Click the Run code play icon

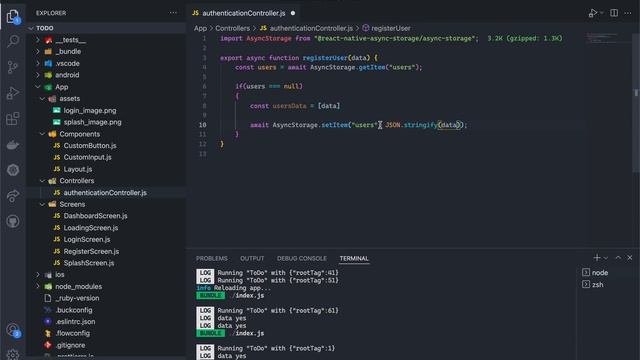[x=593, y=13]
